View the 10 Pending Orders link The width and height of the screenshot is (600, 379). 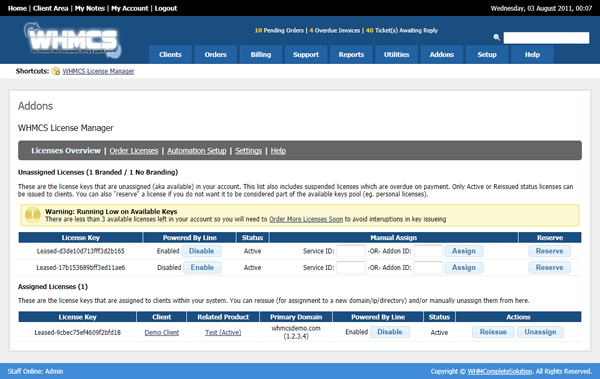(x=279, y=30)
